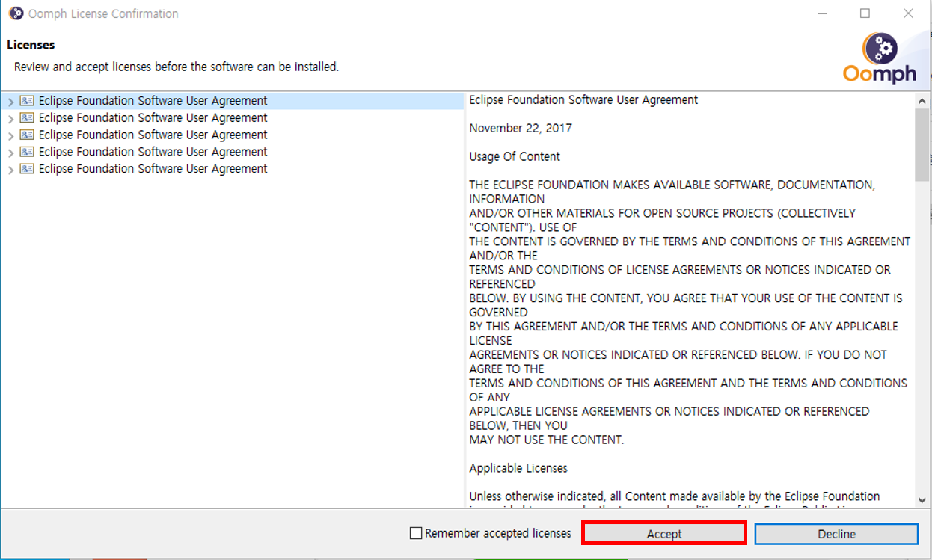This screenshot has height=560, width=932.
Task: Click the "Applicable Licenses" heading
Action: click(x=518, y=468)
